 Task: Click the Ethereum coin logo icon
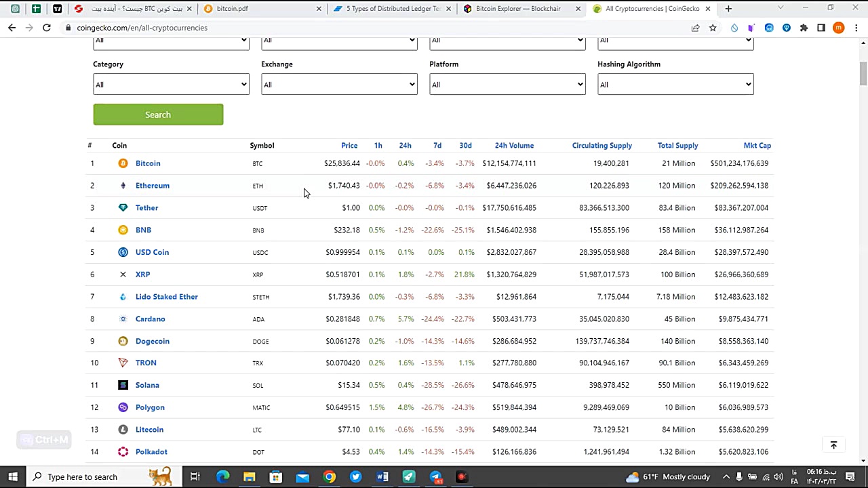coord(123,186)
